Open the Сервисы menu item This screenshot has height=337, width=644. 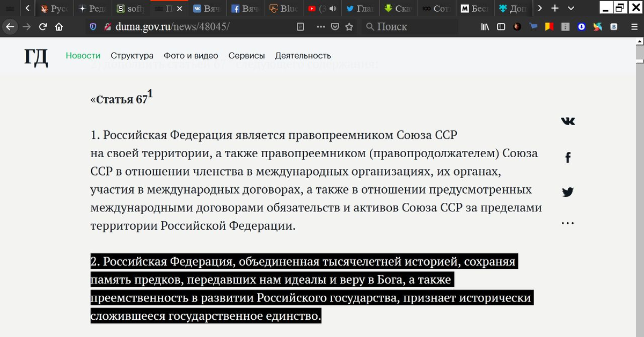coord(246,55)
